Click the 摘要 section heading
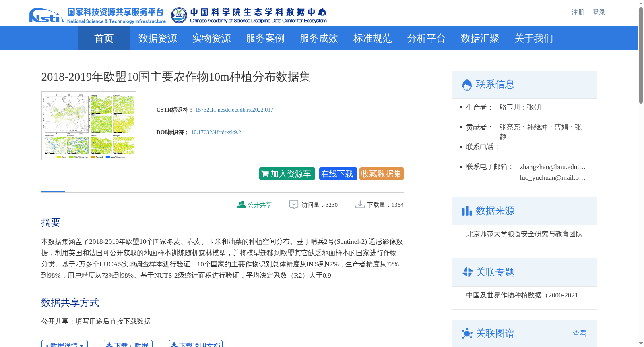 coord(51,222)
